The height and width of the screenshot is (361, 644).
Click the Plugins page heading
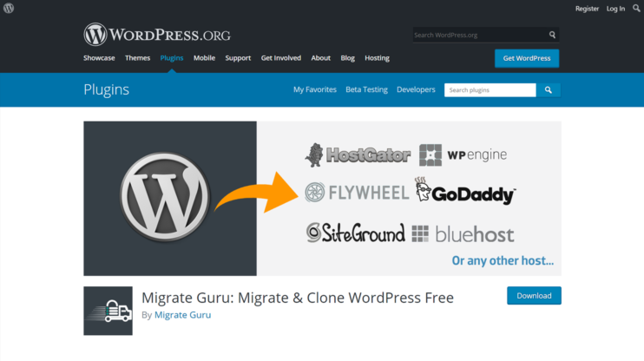click(107, 89)
